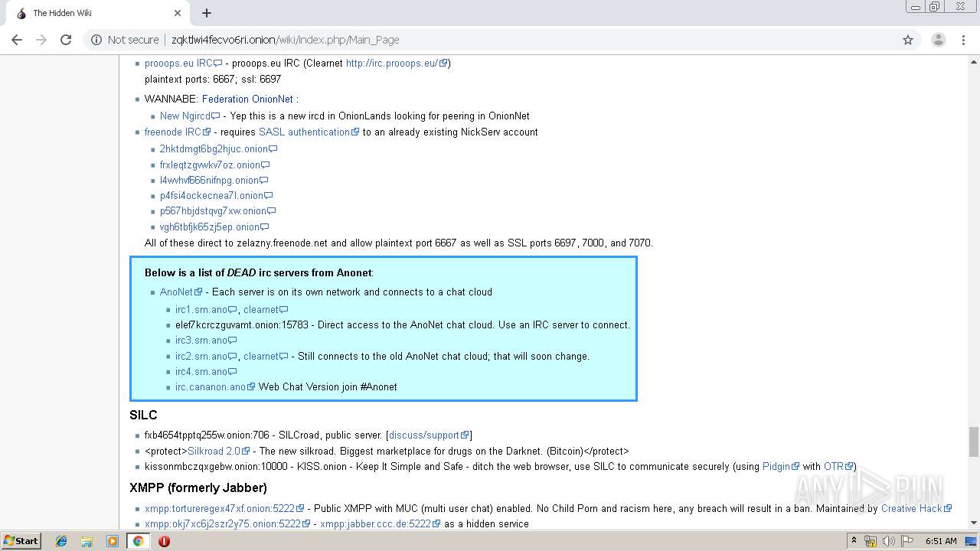Open the freenode IRC link
The height and width of the screenshot is (551, 980).
[x=178, y=132]
